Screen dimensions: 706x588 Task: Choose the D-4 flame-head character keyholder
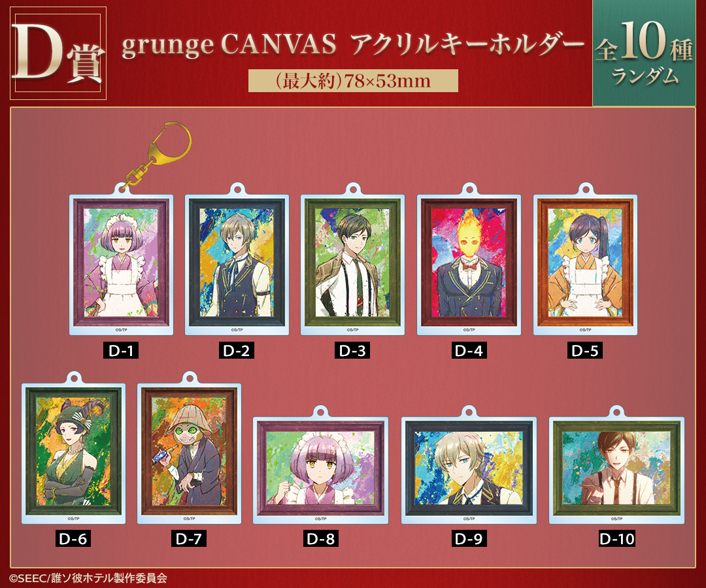469,265
